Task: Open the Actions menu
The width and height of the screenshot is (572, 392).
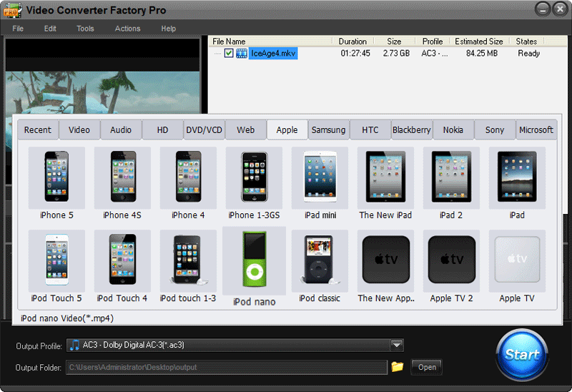Action: coord(128,29)
